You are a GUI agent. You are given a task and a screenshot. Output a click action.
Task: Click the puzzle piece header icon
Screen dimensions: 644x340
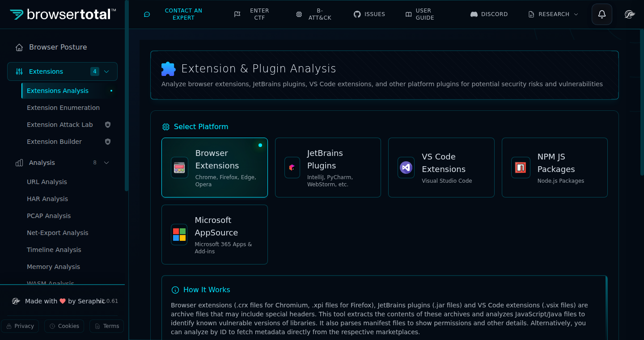168,69
